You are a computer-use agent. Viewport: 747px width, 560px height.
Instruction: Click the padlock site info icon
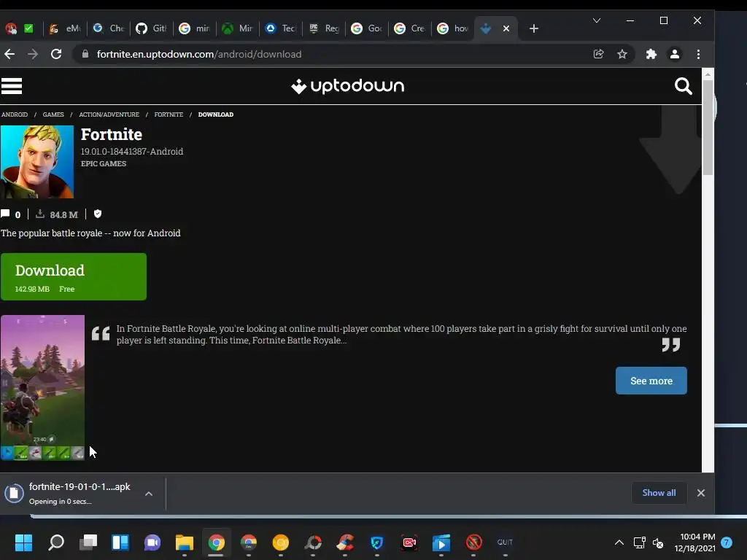click(85, 54)
